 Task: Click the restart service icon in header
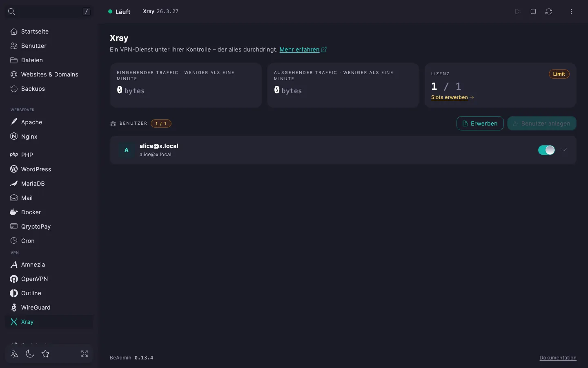[549, 11]
